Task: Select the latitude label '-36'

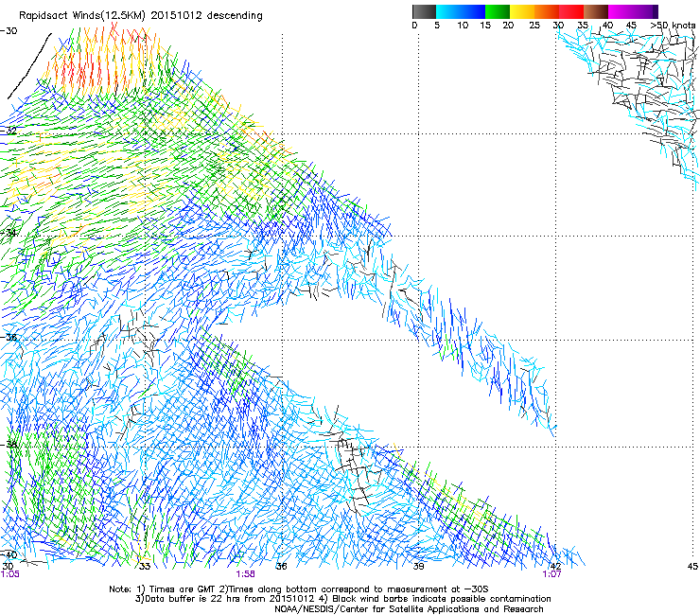Action: (x=9, y=337)
